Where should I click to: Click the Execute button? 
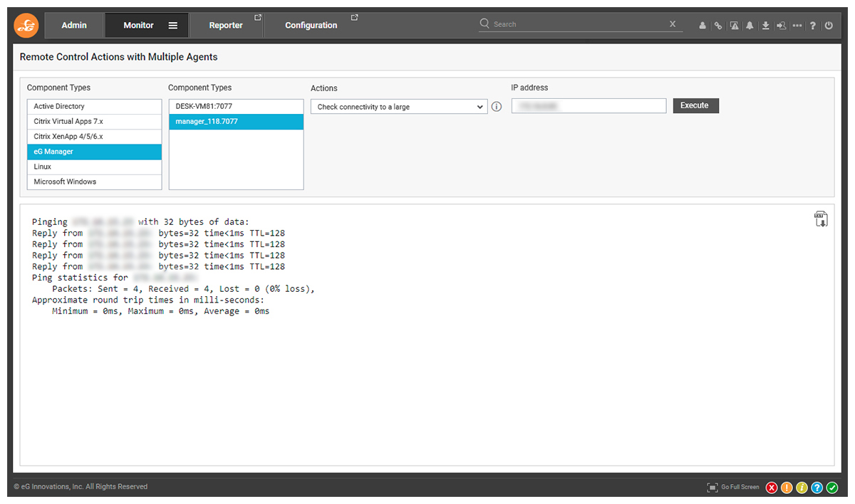(x=695, y=106)
